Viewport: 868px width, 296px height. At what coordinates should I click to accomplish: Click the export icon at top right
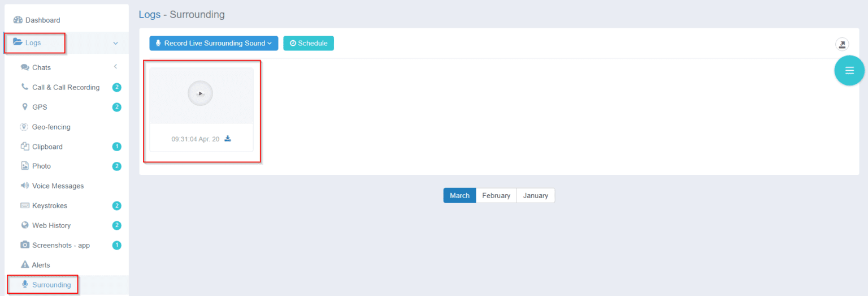click(x=842, y=44)
